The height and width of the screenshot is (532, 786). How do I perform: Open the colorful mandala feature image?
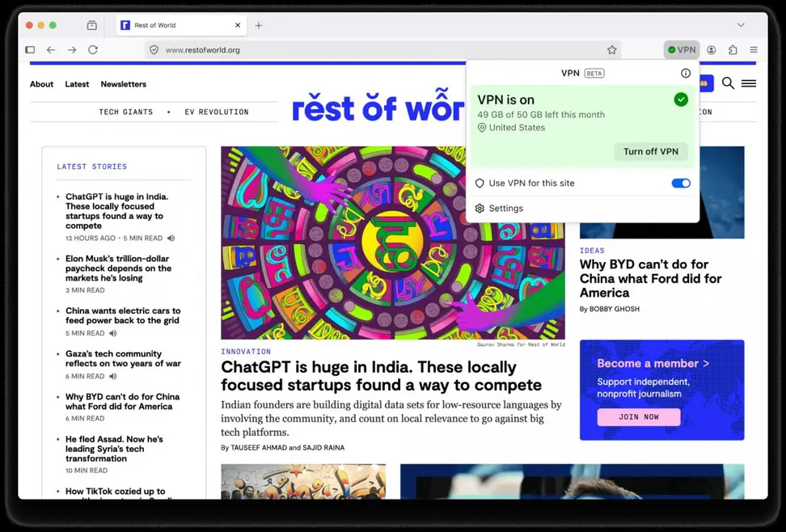[x=393, y=243]
